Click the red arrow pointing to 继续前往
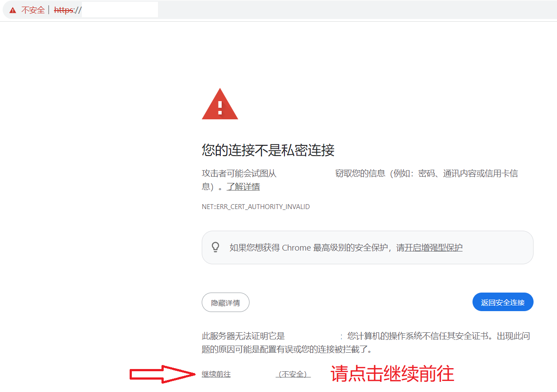557x392 pixels. (162, 374)
